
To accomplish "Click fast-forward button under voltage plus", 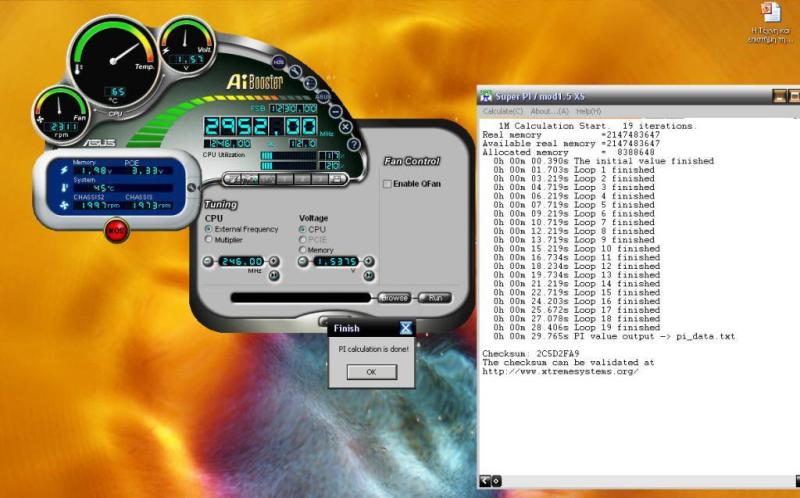I will [x=369, y=276].
